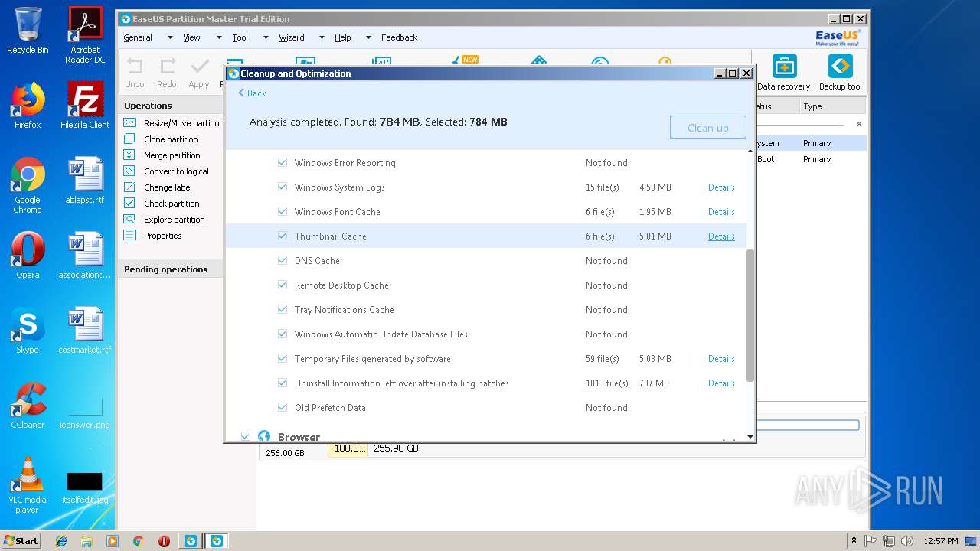Image resolution: width=980 pixels, height=551 pixels.
Task: Collapse the partition list chevron
Action: (858, 124)
